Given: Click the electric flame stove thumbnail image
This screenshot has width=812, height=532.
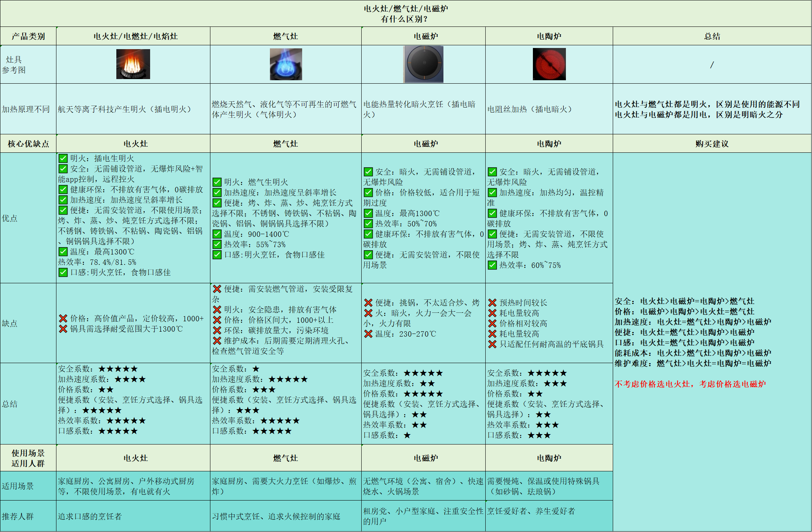Looking at the screenshot, I should click(133, 64).
